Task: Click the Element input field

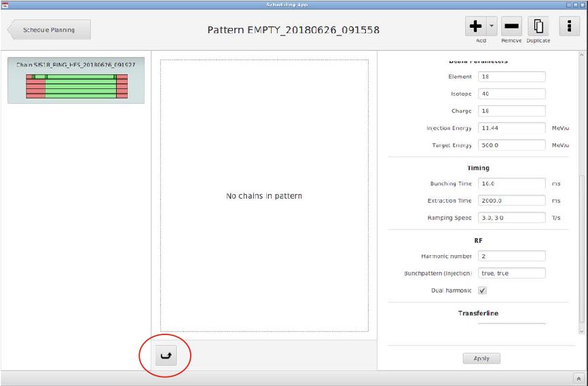Action: tap(511, 77)
